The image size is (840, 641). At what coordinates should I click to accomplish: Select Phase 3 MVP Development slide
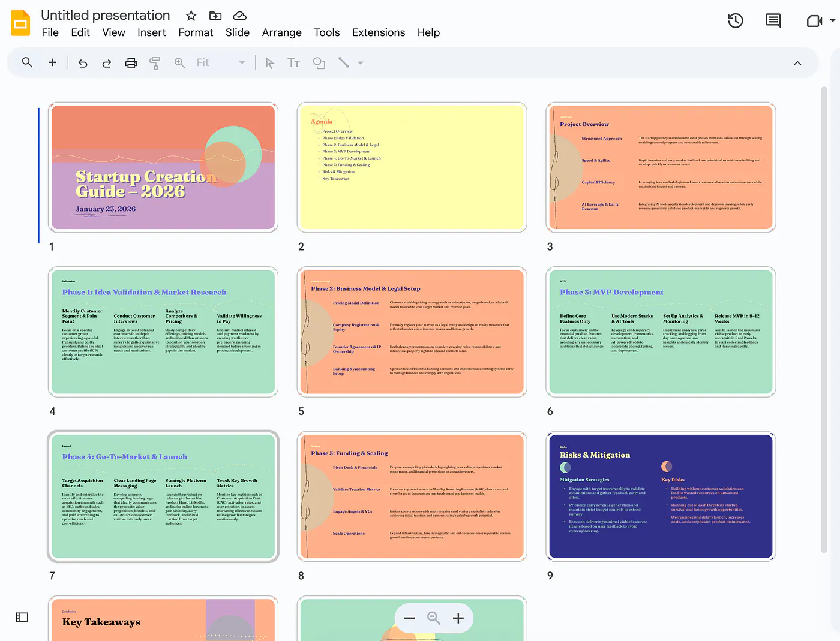point(661,332)
